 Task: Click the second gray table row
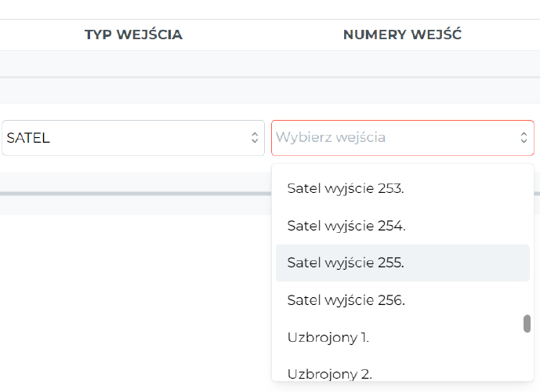click(270, 91)
